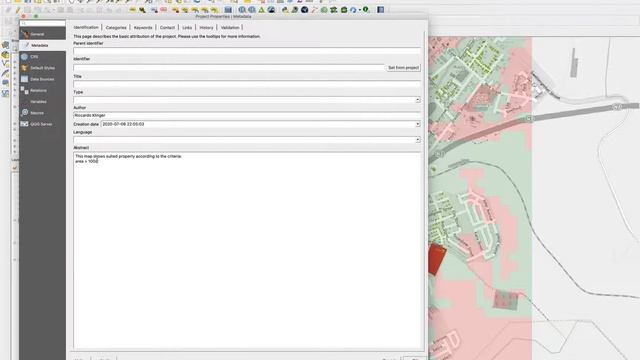Switch to the Keywords tab

pyautogui.click(x=143, y=27)
